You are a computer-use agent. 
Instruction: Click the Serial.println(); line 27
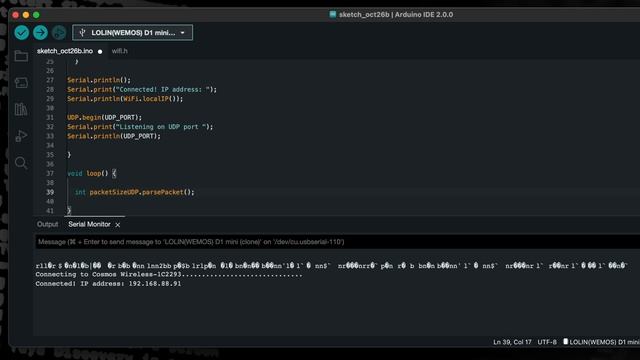coord(99,80)
